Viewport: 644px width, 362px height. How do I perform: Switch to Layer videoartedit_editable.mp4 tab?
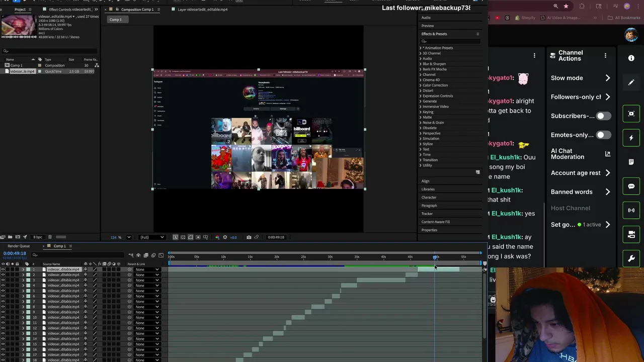click(x=202, y=9)
